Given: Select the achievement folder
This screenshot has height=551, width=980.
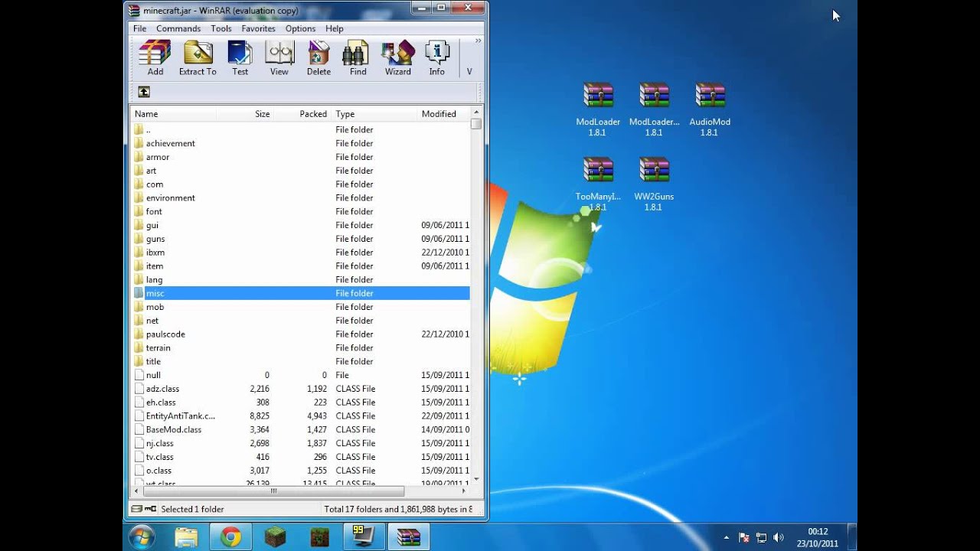Looking at the screenshot, I should click(300, 143).
